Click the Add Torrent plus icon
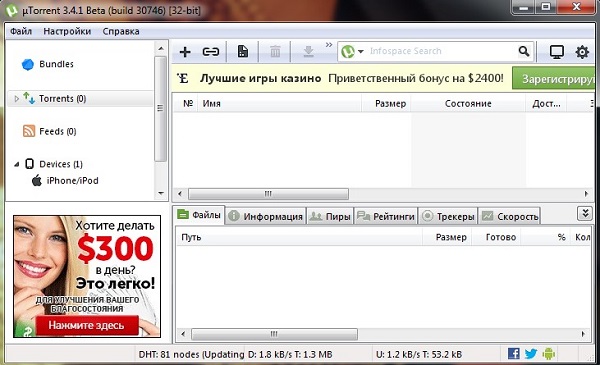This screenshot has width=600, height=365. tap(185, 52)
